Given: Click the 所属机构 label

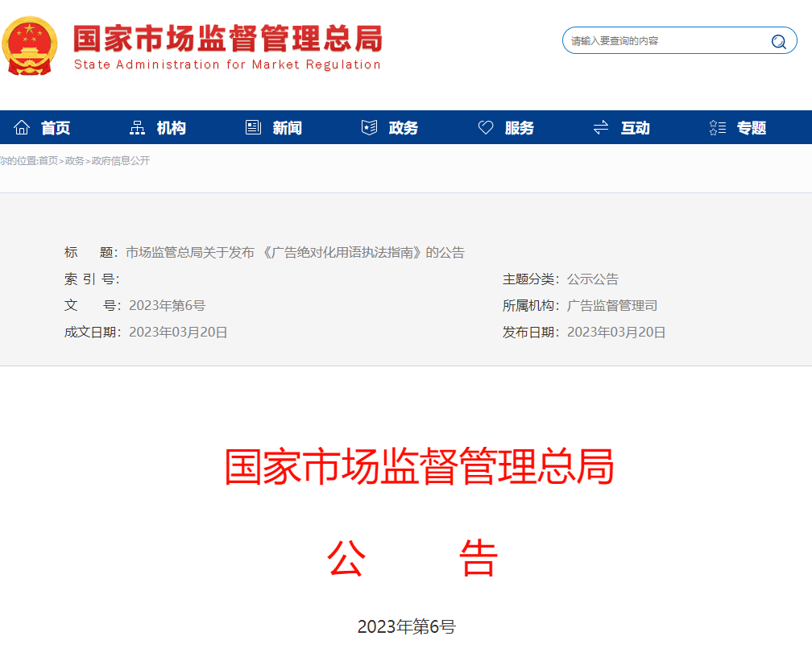Looking at the screenshot, I should click(531, 306).
